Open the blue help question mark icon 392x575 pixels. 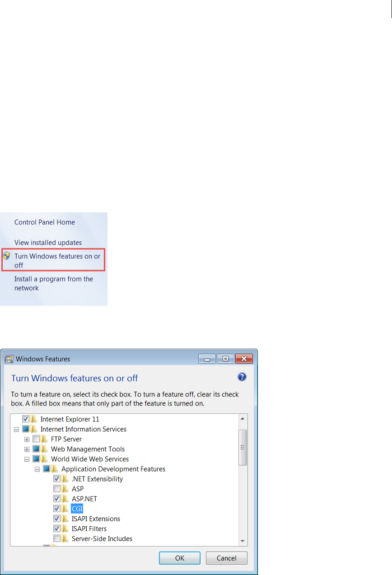[242, 377]
